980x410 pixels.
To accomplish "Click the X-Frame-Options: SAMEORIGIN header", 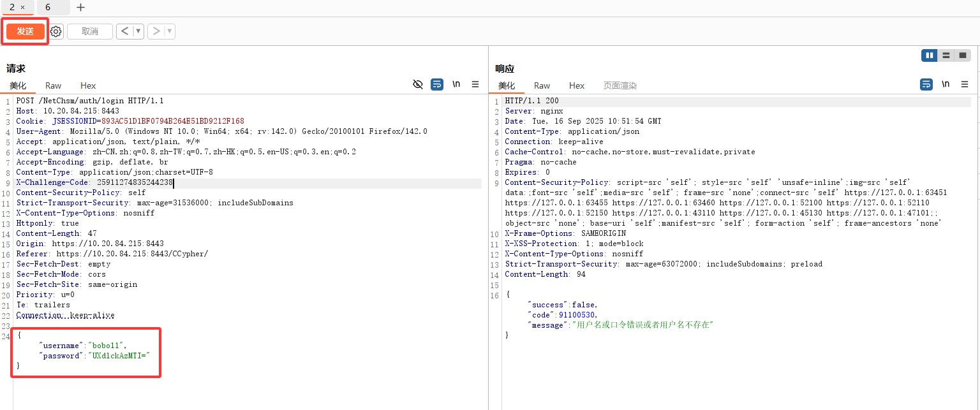I will (x=565, y=233).
